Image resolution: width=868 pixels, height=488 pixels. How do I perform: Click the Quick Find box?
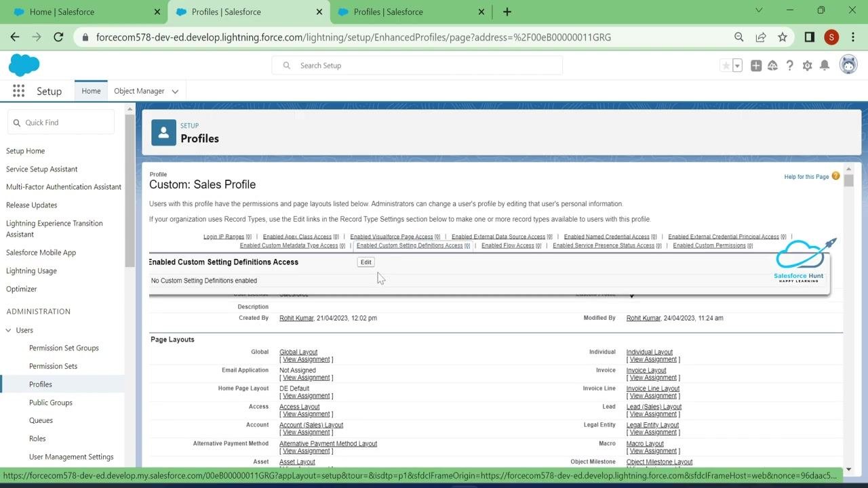61,123
